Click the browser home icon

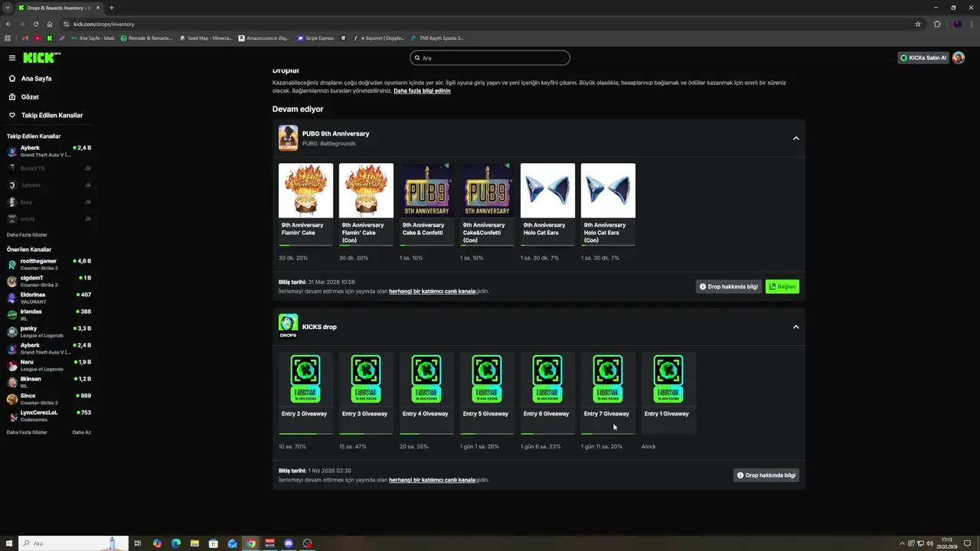(50, 24)
